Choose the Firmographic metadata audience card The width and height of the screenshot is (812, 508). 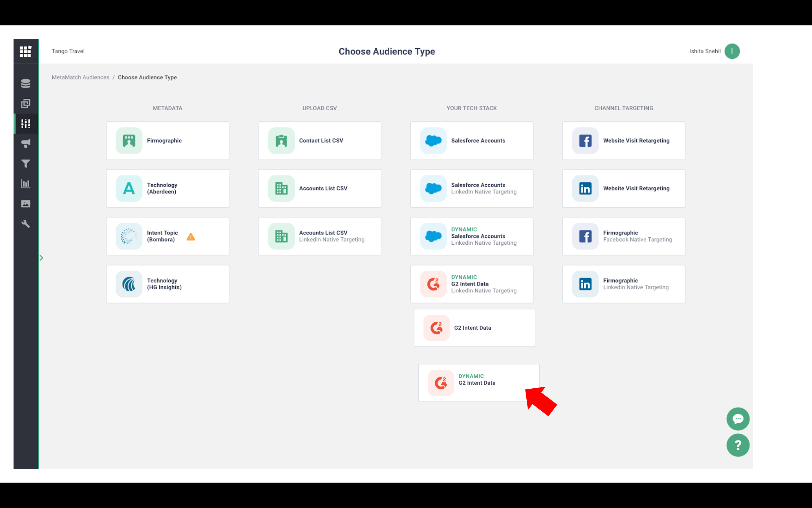tap(168, 141)
